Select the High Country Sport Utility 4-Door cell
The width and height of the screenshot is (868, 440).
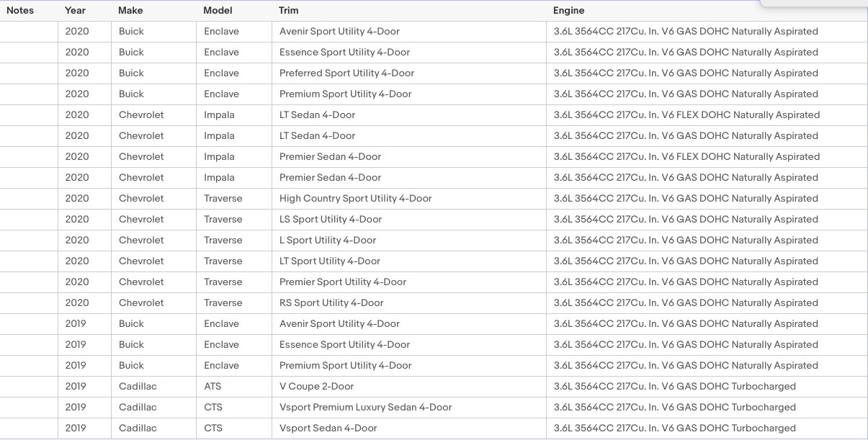pos(409,199)
